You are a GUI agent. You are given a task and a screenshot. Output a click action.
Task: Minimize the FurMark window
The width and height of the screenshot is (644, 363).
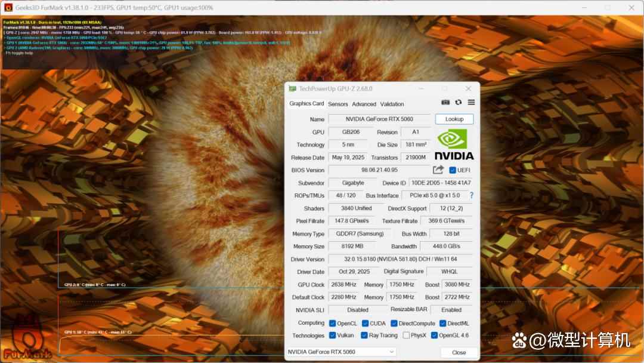584,7
